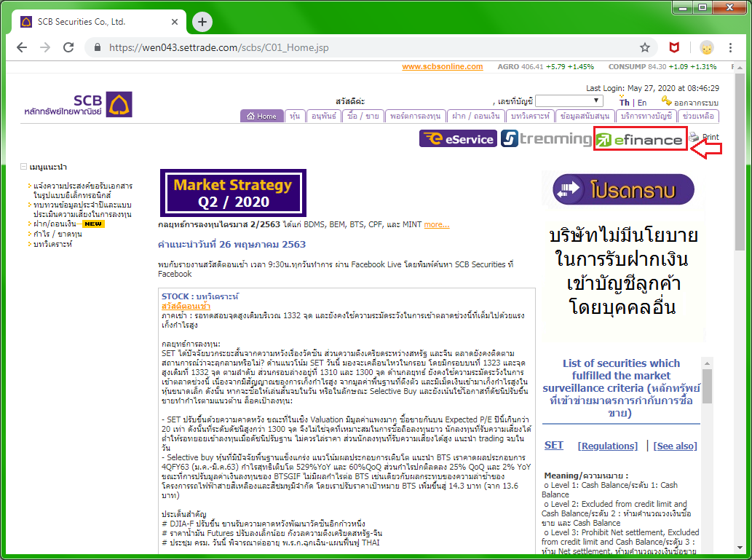This screenshot has height=560, width=752.
Task: Open the สวัสดีตอนเช้า link
Action: pos(186,306)
